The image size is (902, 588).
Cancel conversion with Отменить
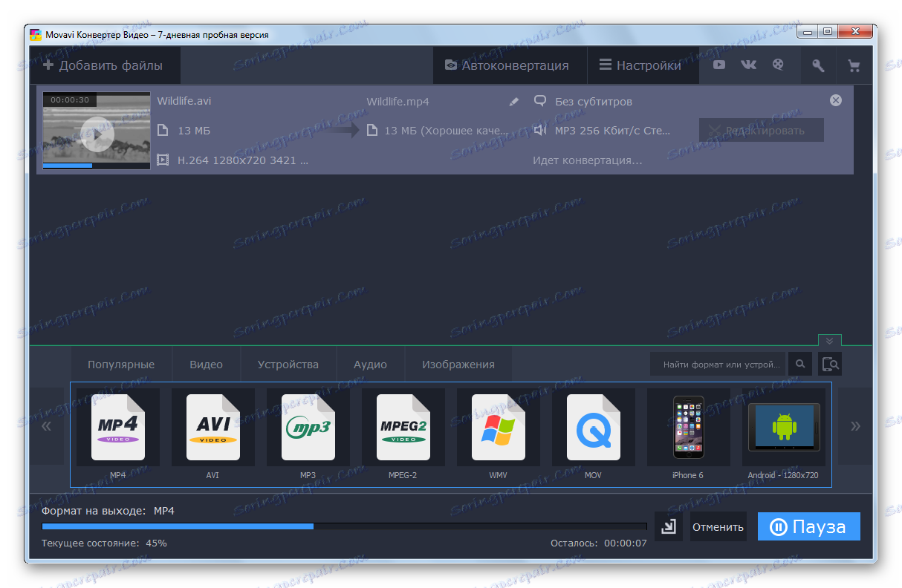pyautogui.click(x=718, y=526)
